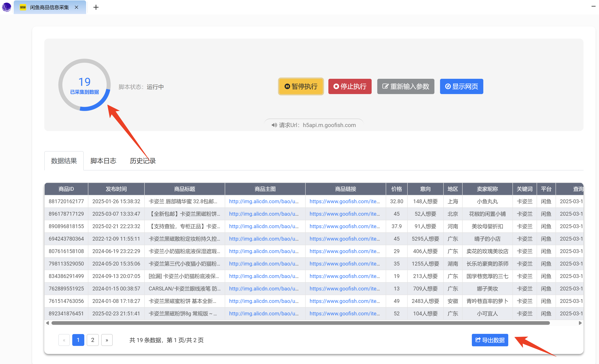Click the 商品链接 column header
Screen dimensions: 599x364
tap(345, 189)
